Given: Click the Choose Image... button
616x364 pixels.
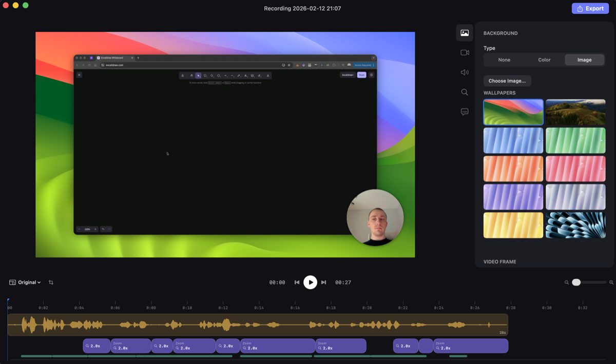Looking at the screenshot, I should tap(507, 80).
